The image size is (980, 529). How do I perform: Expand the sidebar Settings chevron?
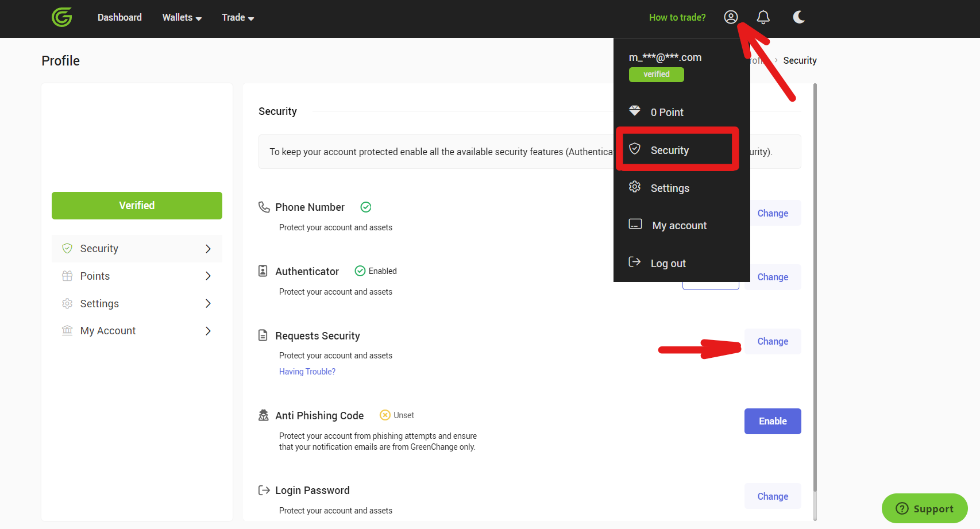point(209,303)
